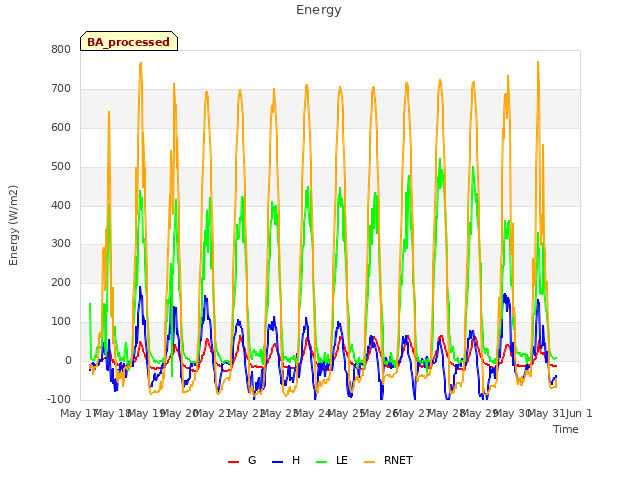Click the 700 y-axis tick label
Screen dimensions: 640x480
(61, 89)
